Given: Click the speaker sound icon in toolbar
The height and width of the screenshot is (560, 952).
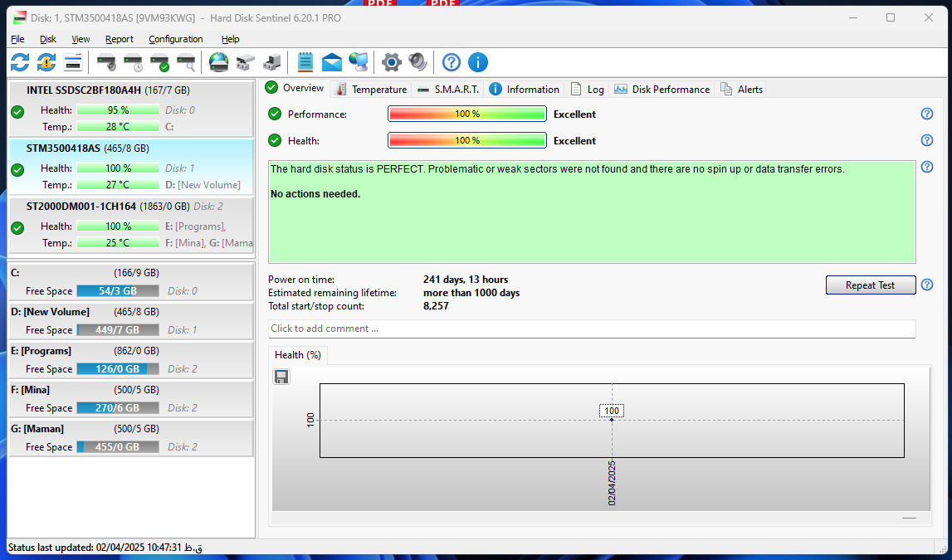Looking at the screenshot, I should coord(417,62).
